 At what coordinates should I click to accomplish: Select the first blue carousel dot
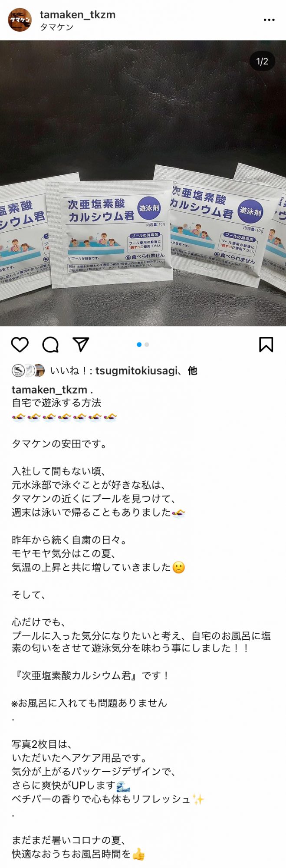coord(139,345)
